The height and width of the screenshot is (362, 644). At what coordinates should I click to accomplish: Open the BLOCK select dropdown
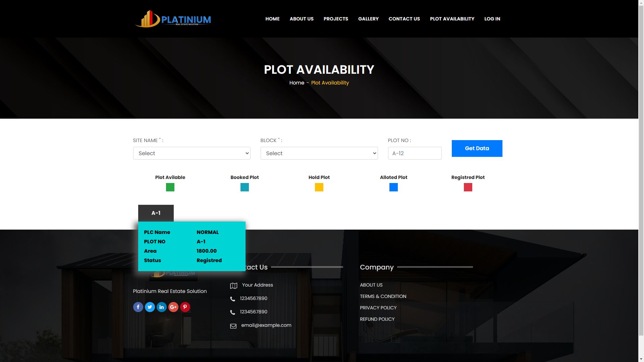319,153
